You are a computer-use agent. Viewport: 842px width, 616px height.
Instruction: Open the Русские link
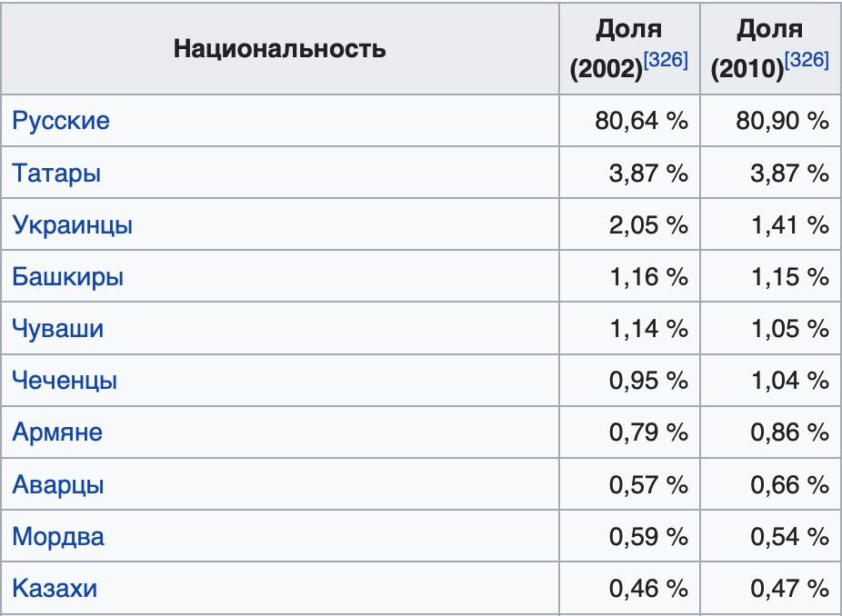point(60,121)
